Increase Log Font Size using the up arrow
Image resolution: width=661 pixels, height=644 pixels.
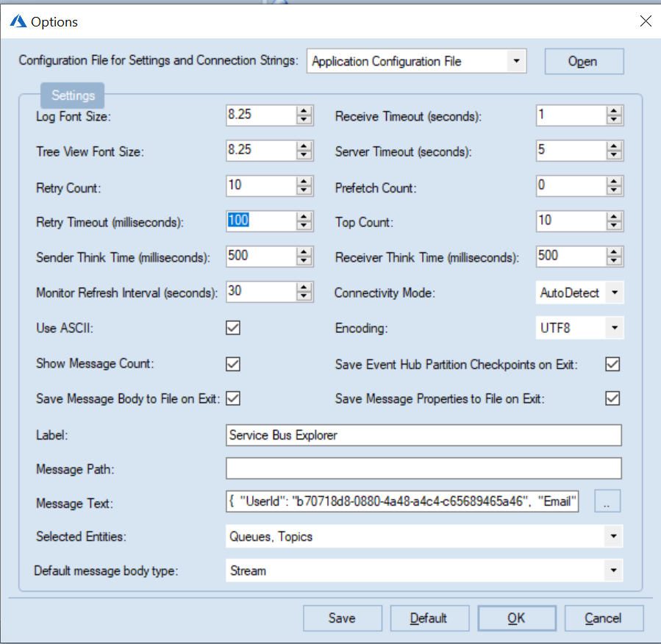click(304, 112)
